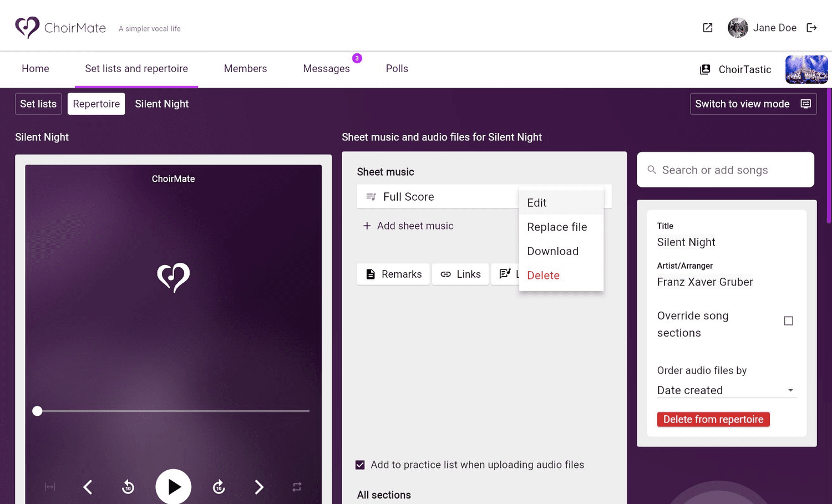The height and width of the screenshot is (504, 832).
Task: Click the Messages unread badge showing 3
Action: pos(357,58)
